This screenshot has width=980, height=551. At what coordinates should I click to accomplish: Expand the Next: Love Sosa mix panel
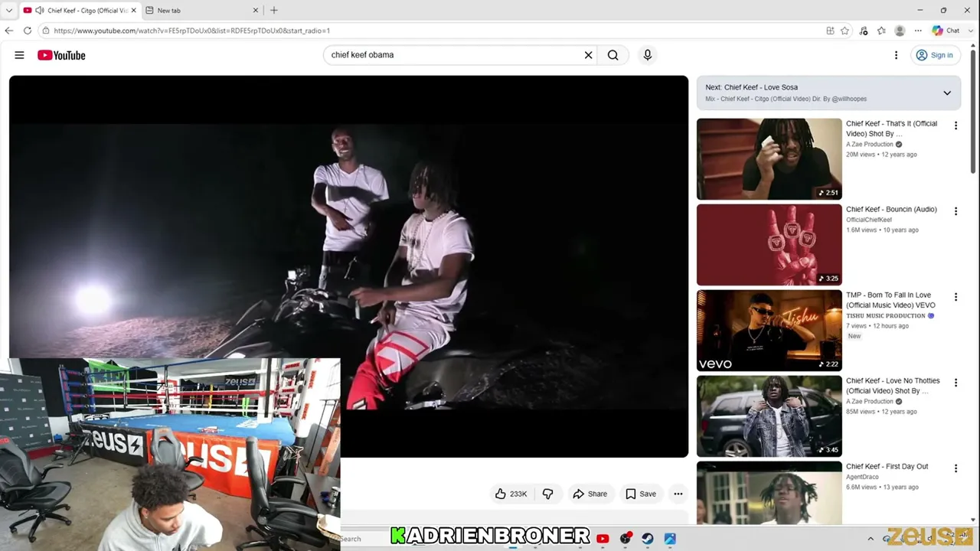click(x=947, y=93)
